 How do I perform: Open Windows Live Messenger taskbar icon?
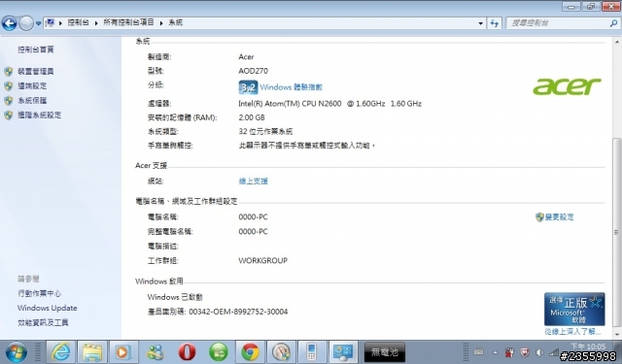point(155,352)
